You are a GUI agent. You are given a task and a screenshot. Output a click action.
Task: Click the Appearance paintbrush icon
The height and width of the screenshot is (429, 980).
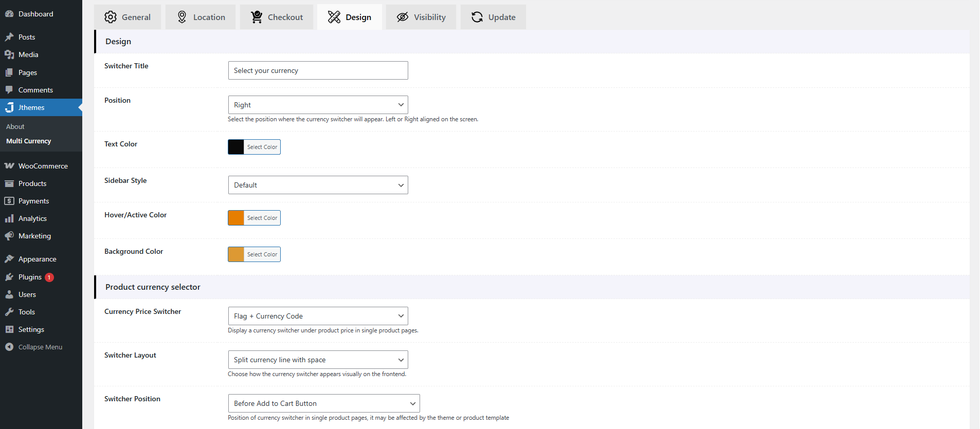point(9,259)
